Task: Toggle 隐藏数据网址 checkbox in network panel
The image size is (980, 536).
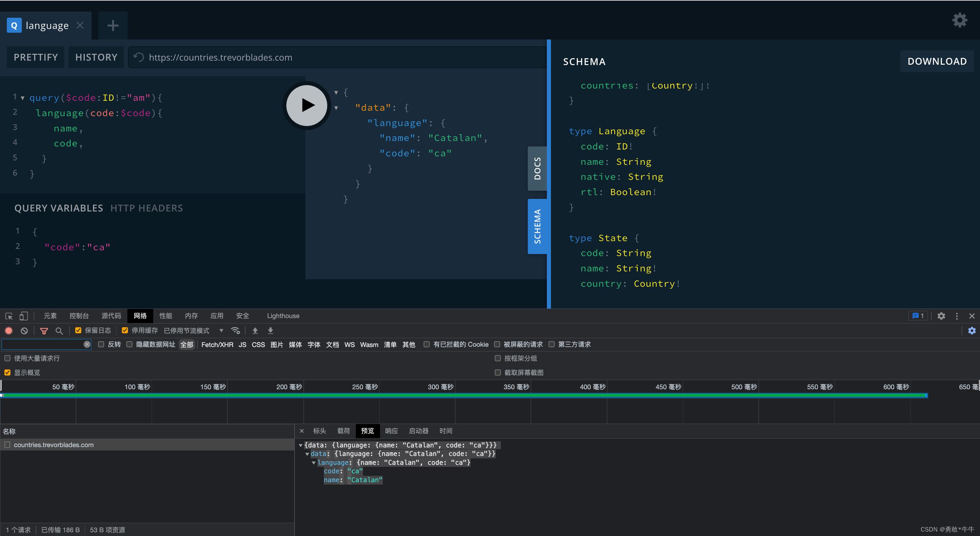Action: click(x=129, y=344)
